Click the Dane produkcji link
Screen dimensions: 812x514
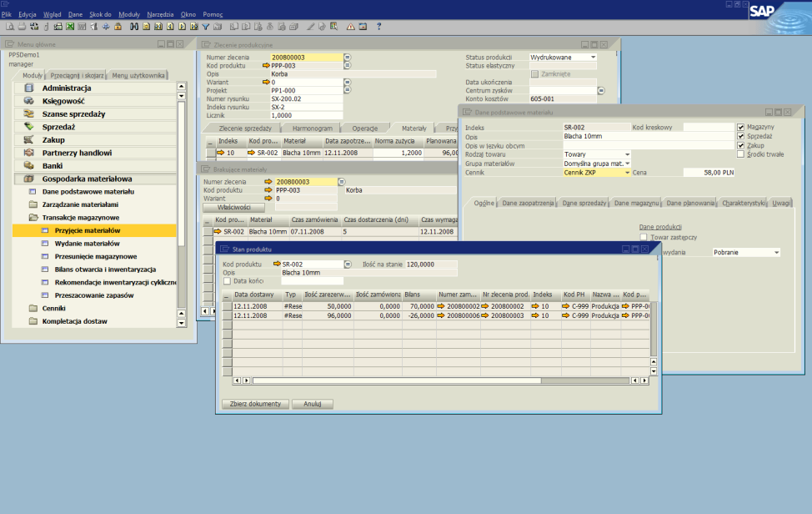(x=660, y=227)
